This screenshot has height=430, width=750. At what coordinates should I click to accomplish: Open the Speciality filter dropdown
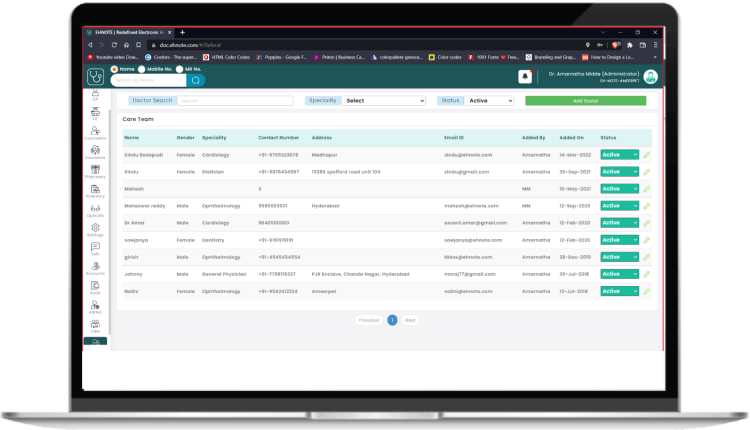[x=384, y=101]
